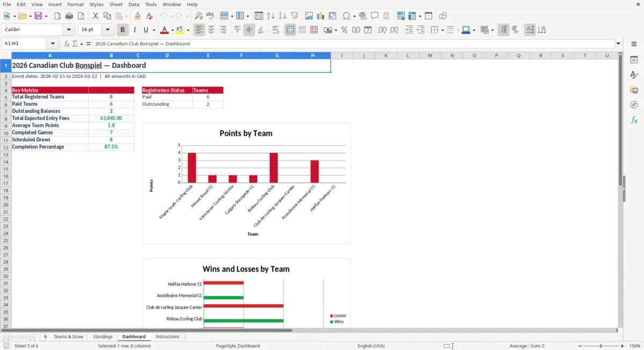Open Font Color dropdown arrow
The height and width of the screenshot is (350, 644).
point(172,31)
